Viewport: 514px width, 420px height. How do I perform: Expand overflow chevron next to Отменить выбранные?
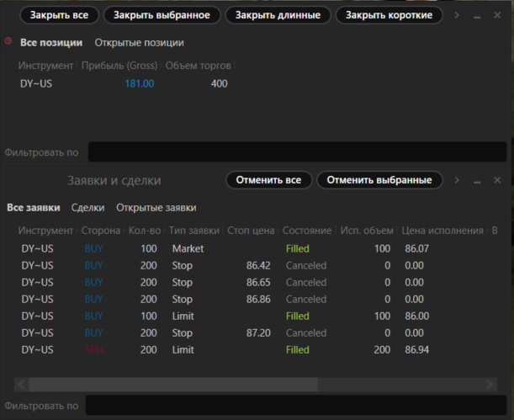pos(457,180)
